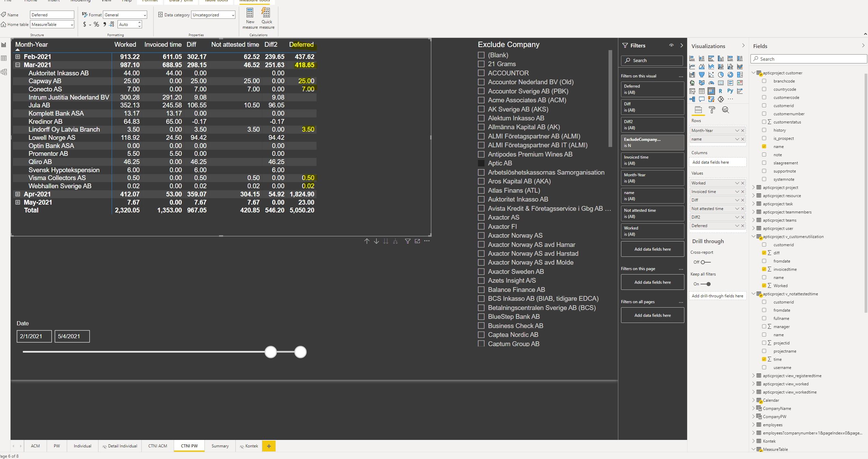Check the Axactor Sweden AB checkbox
868x459 pixels.
pyautogui.click(x=481, y=271)
